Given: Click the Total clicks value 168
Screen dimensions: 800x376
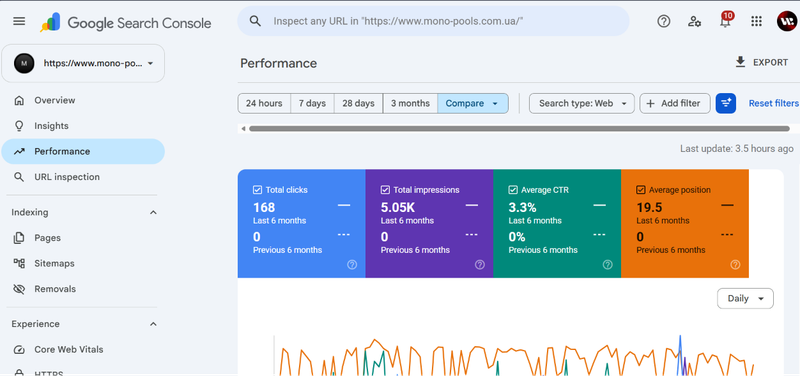Looking at the screenshot, I should coord(264,208).
